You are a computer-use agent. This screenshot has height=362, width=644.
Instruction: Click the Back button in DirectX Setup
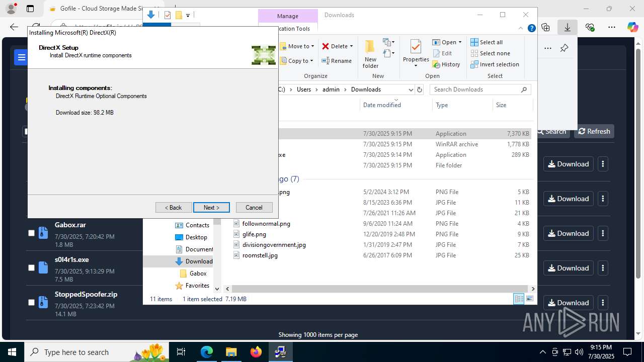(x=173, y=208)
